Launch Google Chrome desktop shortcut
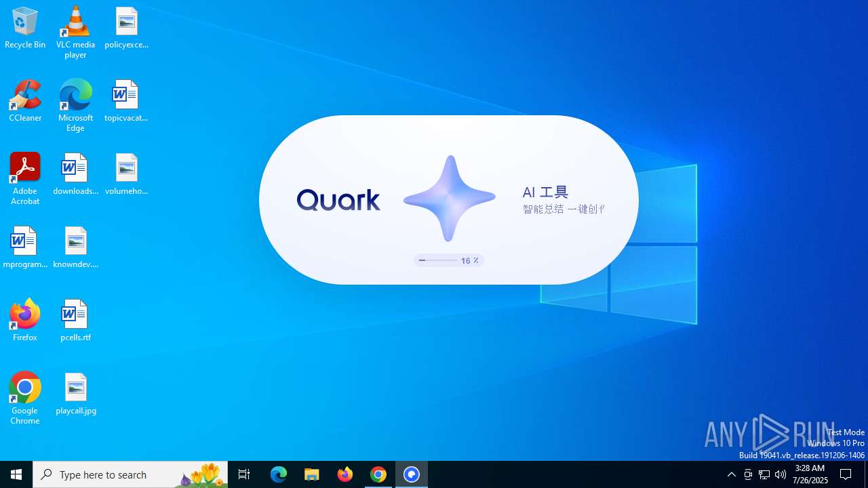868x488 pixels. click(25, 399)
